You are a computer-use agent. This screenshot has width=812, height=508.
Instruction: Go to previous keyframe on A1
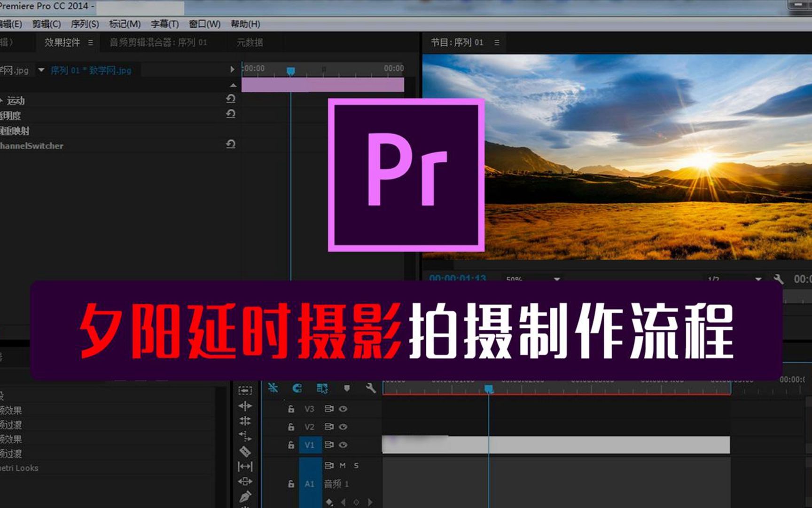coord(343,502)
